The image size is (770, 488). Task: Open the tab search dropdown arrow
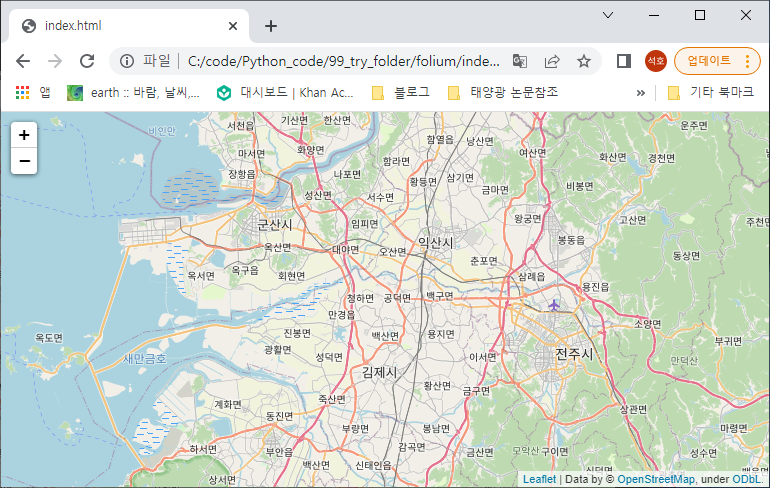[x=608, y=15]
